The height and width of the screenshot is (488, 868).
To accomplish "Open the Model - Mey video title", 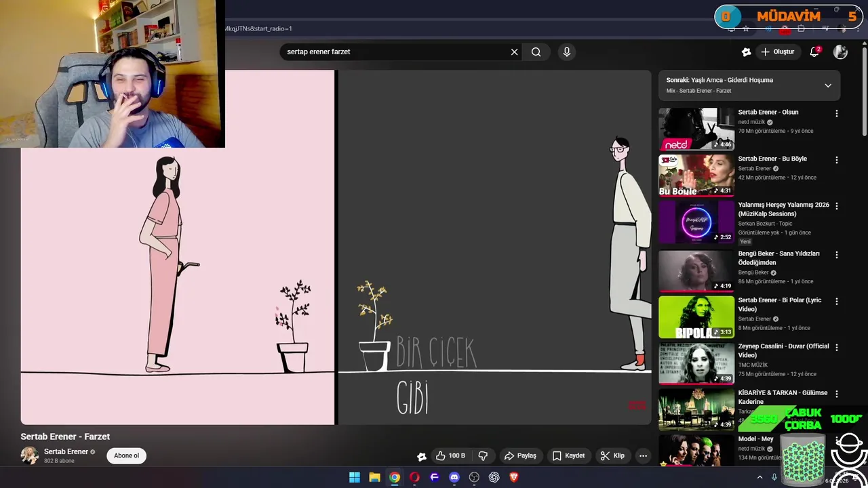I will (x=756, y=439).
